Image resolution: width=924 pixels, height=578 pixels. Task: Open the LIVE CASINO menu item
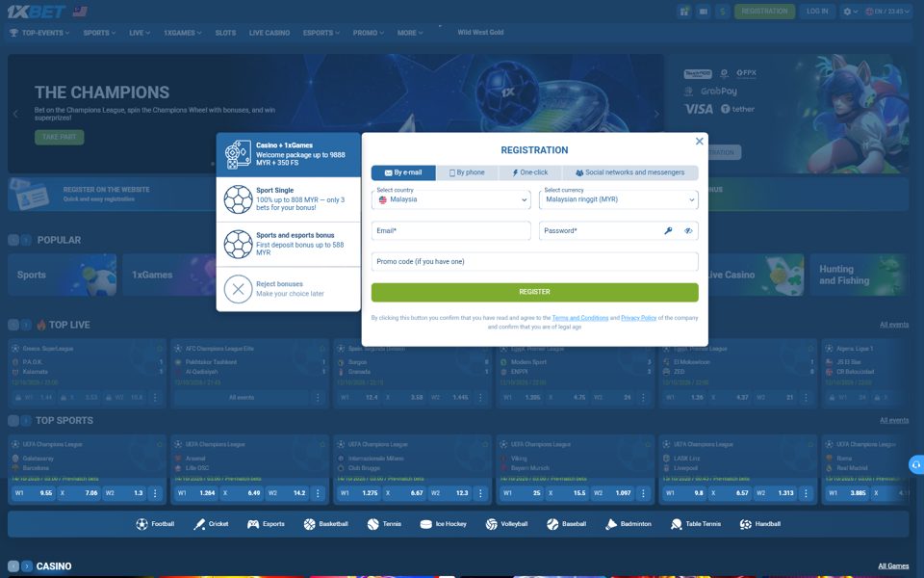tap(269, 33)
